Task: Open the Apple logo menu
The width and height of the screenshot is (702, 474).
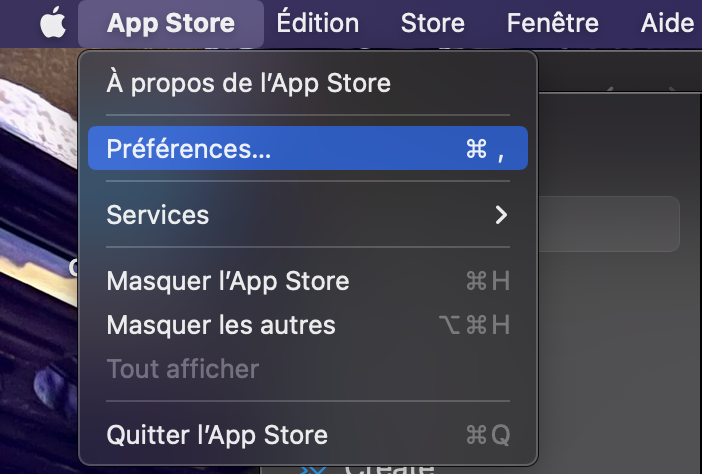Action: [52, 23]
